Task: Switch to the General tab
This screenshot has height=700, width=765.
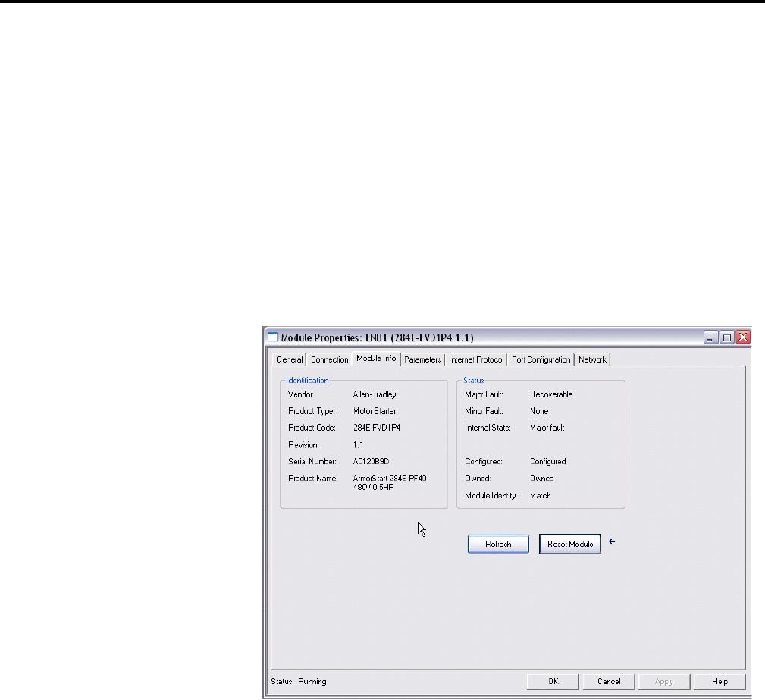Action: tap(290, 359)
